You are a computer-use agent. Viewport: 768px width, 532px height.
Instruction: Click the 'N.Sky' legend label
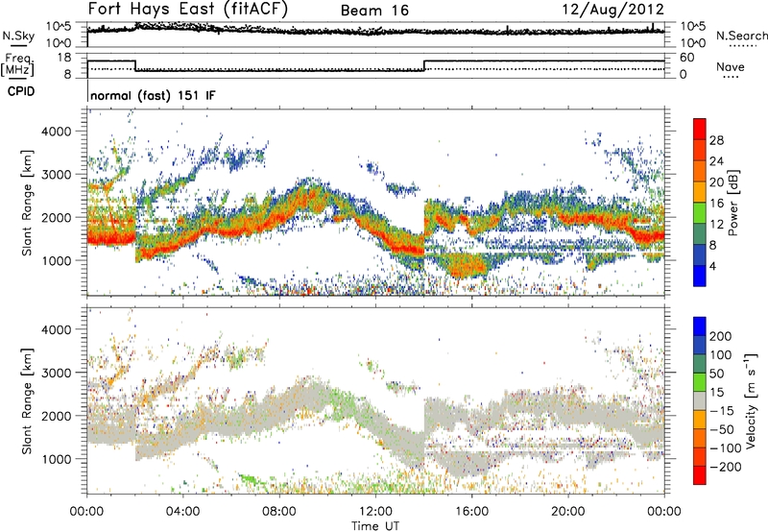(x=18, y=36)
